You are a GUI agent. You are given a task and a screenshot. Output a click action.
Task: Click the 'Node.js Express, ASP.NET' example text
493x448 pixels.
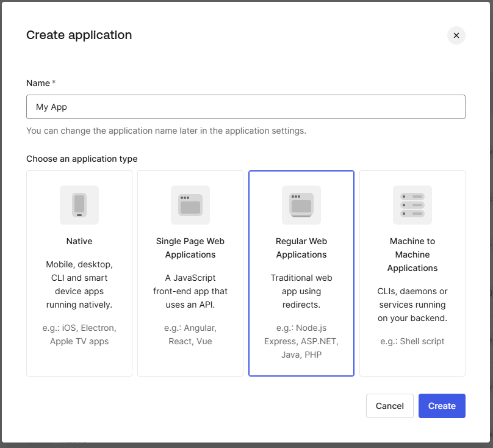click(x=301, y=341)
